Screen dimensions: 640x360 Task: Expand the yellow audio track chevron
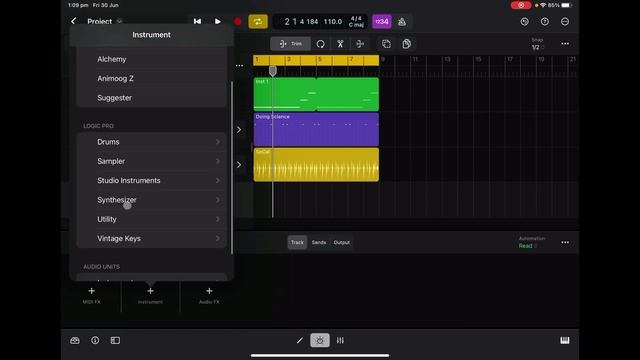239,165
